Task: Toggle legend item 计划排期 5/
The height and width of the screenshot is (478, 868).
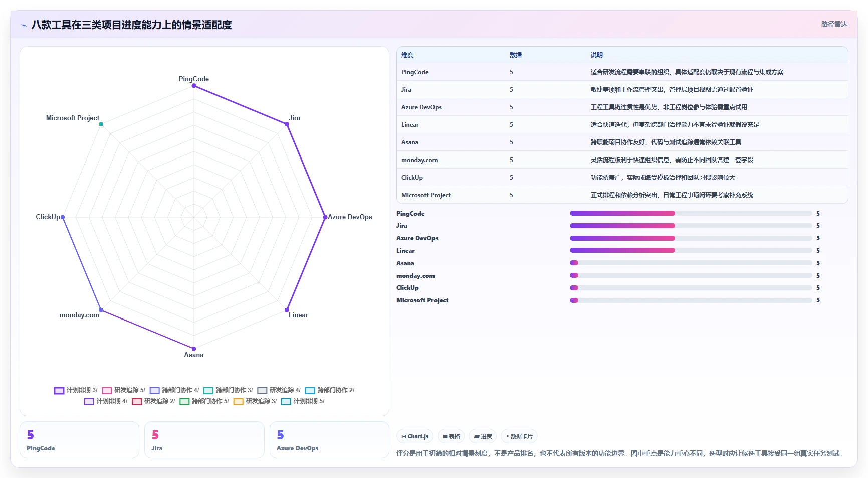Action: pyautogui.click(x=303, y=401)
